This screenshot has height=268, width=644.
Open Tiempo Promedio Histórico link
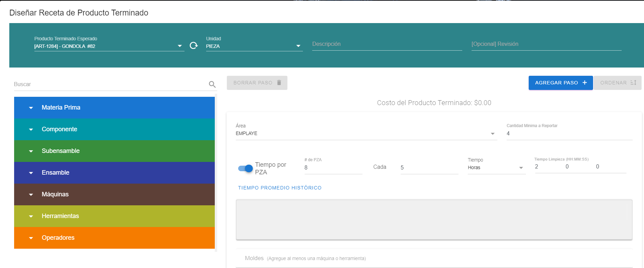tap(279, 188)
